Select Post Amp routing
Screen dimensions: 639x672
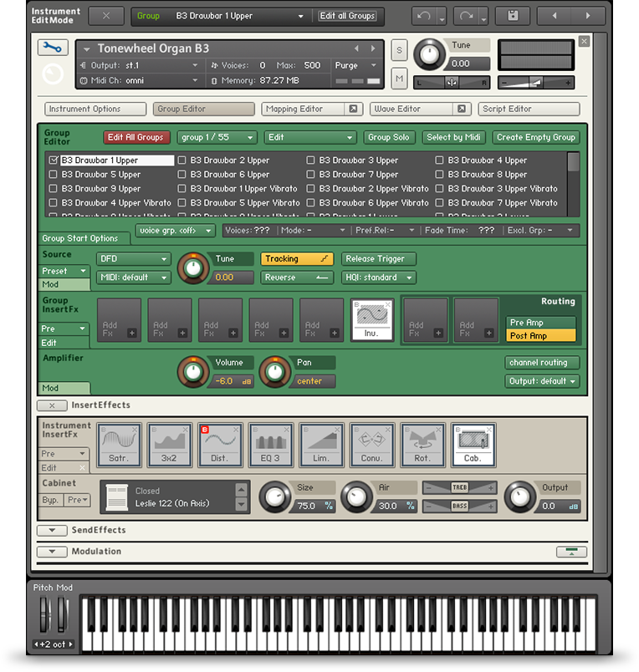point(540,335)
